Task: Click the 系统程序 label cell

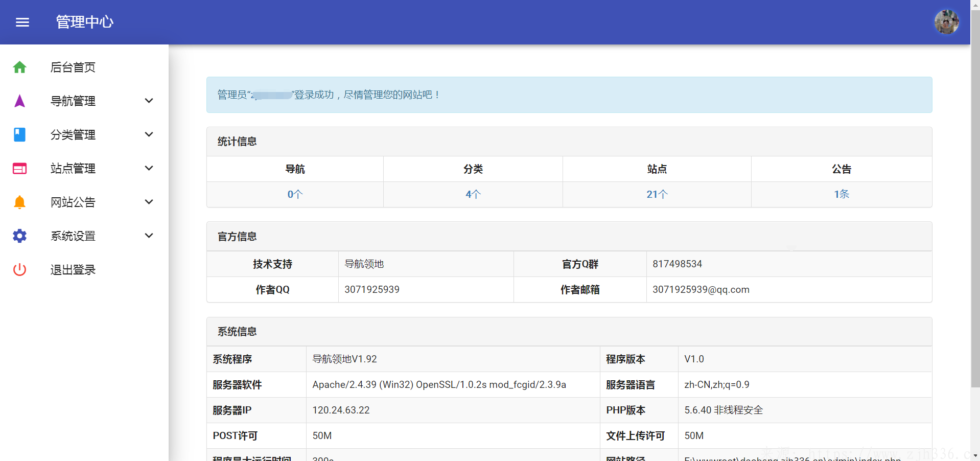Action: click(256, 359)
